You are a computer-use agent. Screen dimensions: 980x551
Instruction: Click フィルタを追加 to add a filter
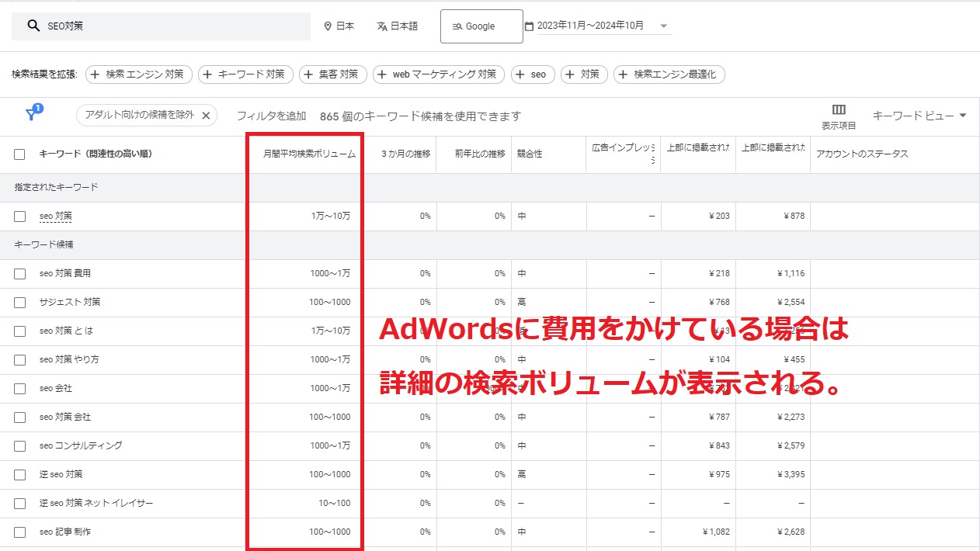271,116
